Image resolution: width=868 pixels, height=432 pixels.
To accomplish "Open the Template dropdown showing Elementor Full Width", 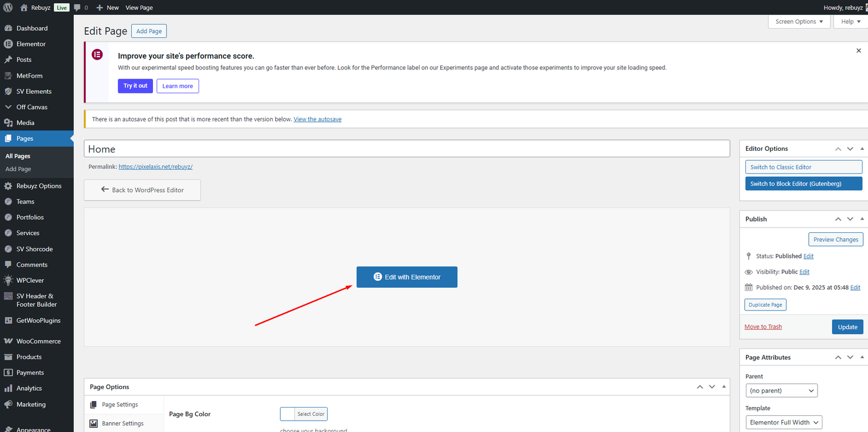I will (x=784, y=422).
